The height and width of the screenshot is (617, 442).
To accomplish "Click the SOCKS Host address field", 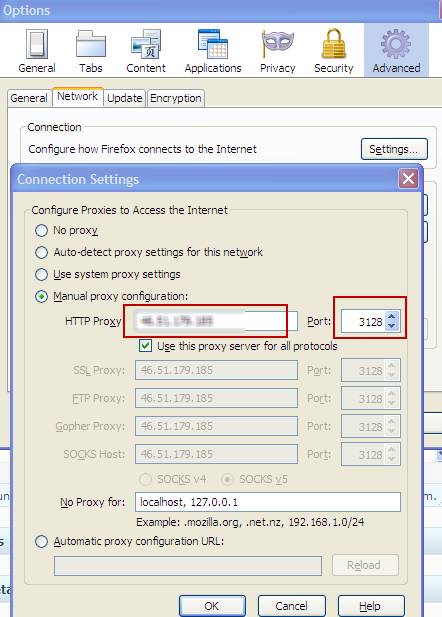I will click(x=216, y=454).
